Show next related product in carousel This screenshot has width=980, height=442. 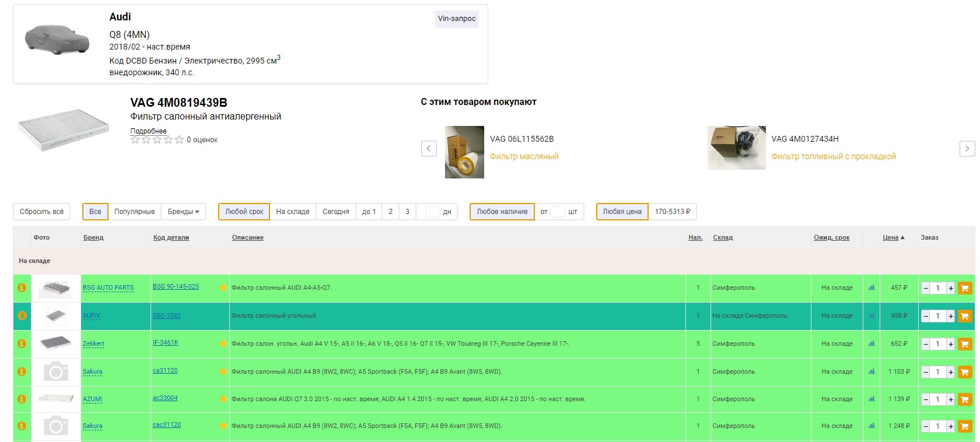pyautogui.click(x=967, y=149)
